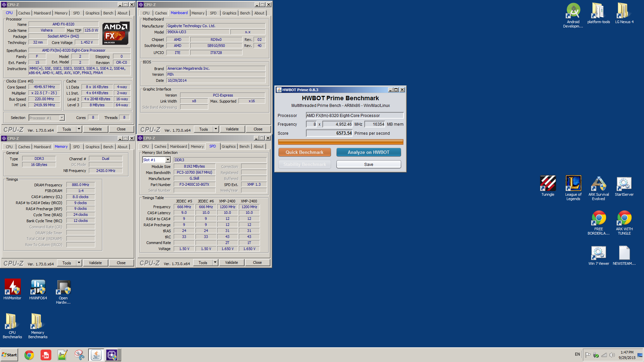
Task: Launch the Tunngle desktop shortcut
Action: pos(548,186)
